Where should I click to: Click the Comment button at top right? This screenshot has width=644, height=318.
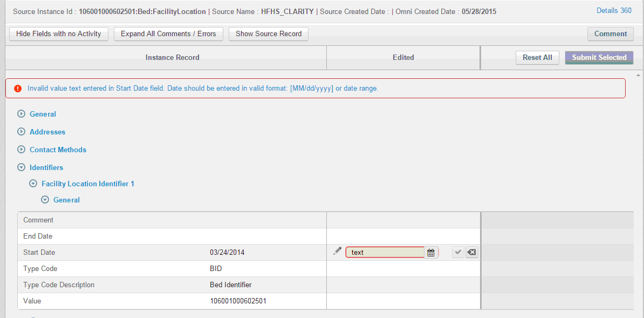610,33
